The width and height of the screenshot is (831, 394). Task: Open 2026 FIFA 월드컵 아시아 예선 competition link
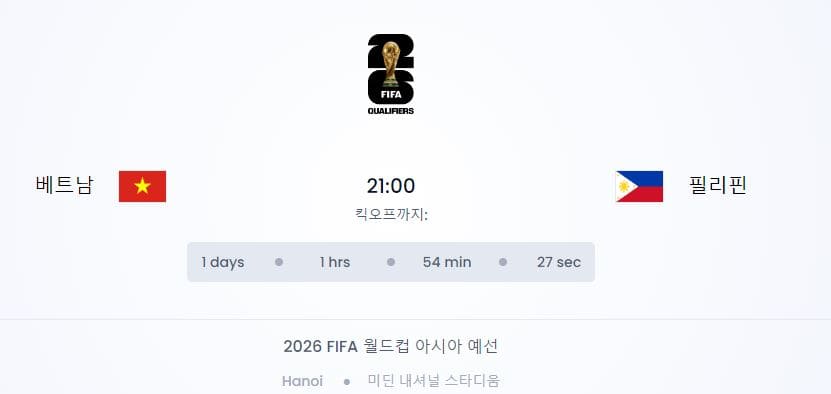click(x=391, y=346)
